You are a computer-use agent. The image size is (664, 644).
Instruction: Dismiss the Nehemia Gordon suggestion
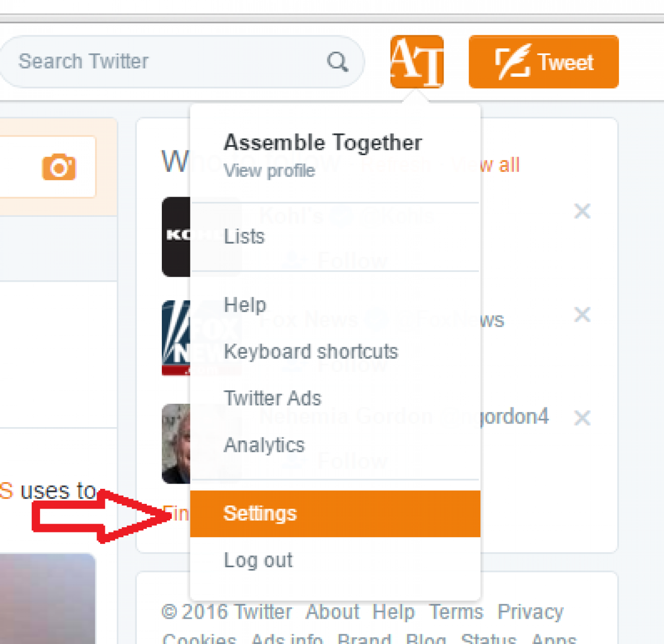(582, 418)
